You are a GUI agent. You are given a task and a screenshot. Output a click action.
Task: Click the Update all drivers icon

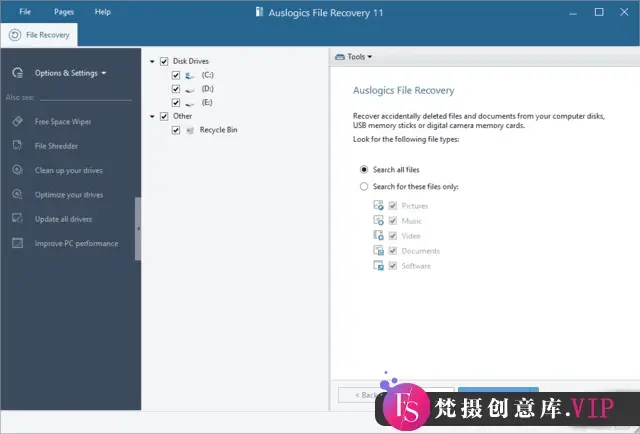click(x=18, y=218)
